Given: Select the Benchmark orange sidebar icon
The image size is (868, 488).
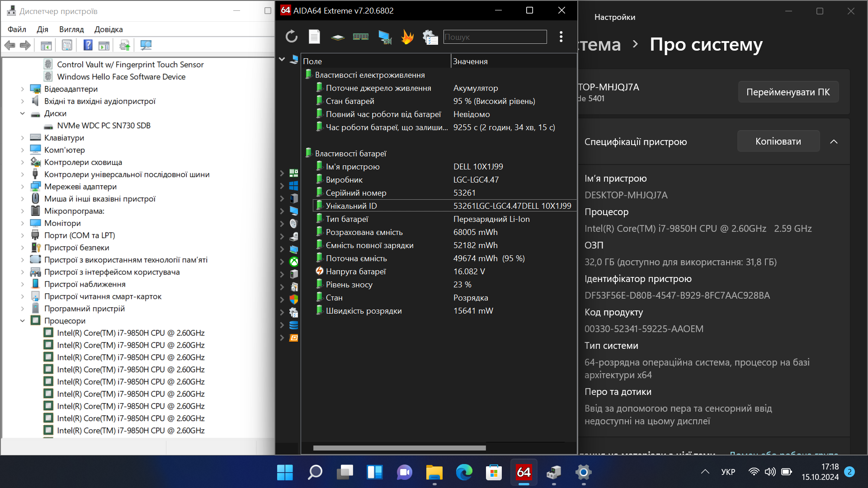Looking at the screenshot, I should (294, 338).
